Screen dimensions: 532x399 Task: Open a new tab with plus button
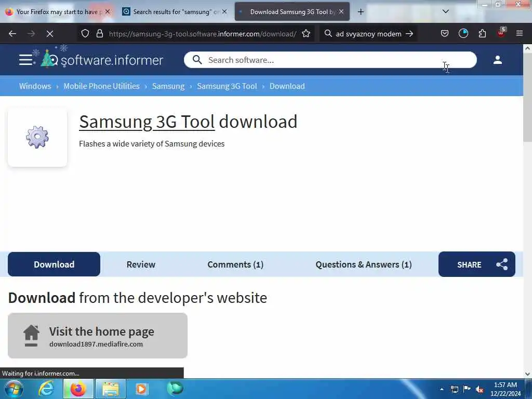(x=361, y=12)
